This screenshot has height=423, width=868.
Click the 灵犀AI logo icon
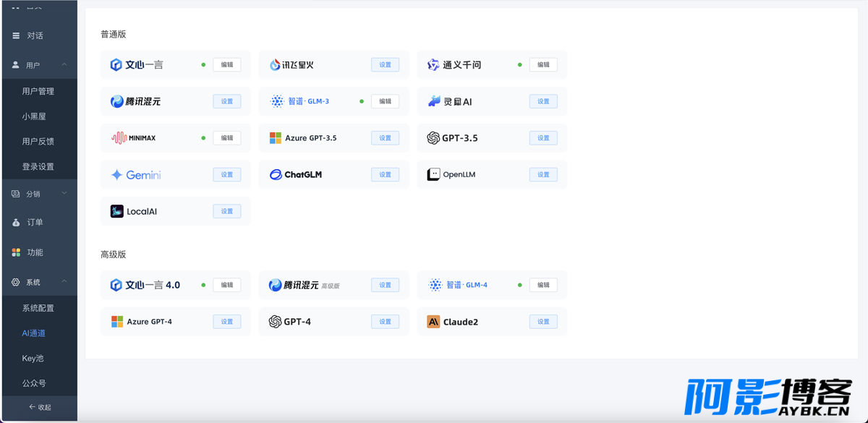click(434, 102)
